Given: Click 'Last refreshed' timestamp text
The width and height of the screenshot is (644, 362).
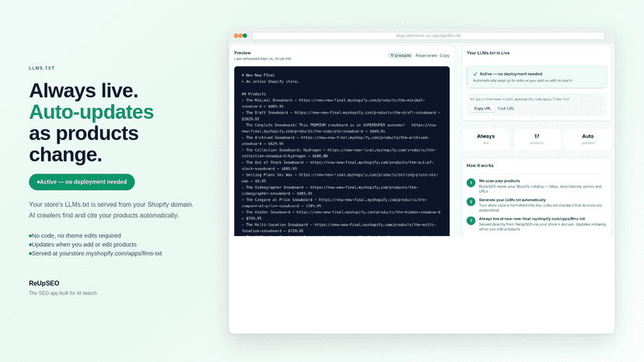Looking at the screenshot, I should [x=262, y=59].
